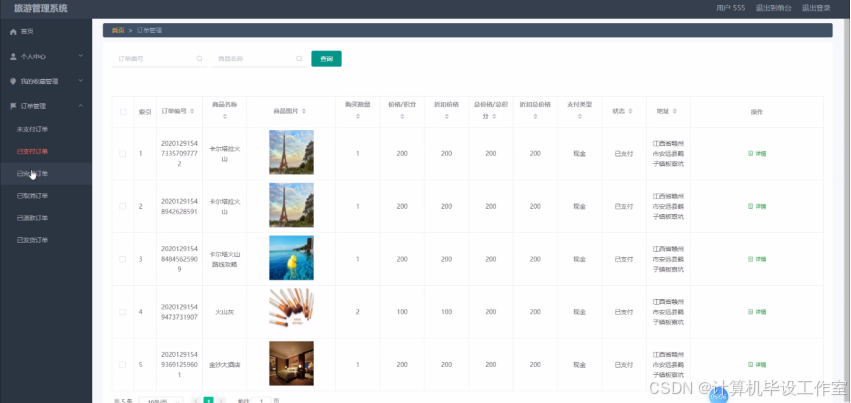
Task: Select 未支付订单 in the sidebar
Action: click(33, 130)
